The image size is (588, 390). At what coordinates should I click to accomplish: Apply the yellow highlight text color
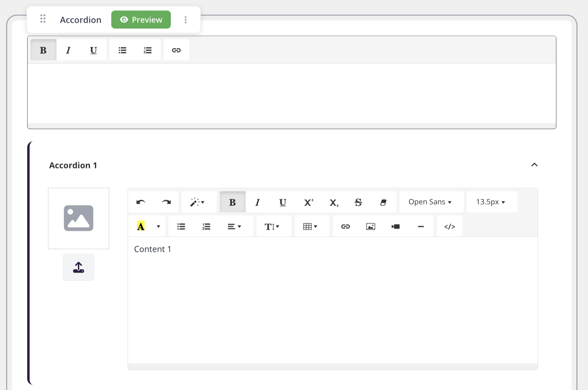point(141,226)
